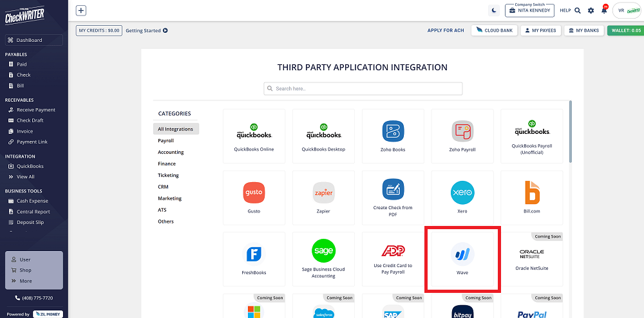
Task: Open ADP Use Credit Card to Pay Payroll card
Action: (x=393, y=259)
